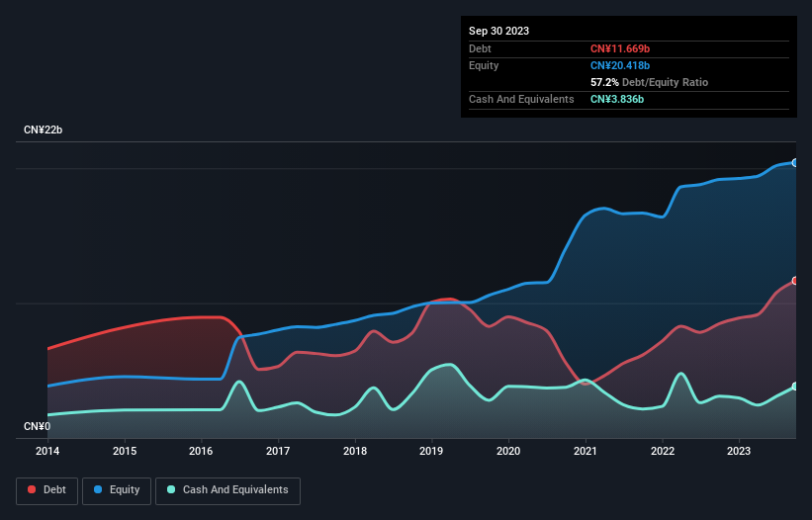Viewport: 812px width, 520px height.
Task: Click the 2014 x-axis label
Action: [x=47, y=451]
